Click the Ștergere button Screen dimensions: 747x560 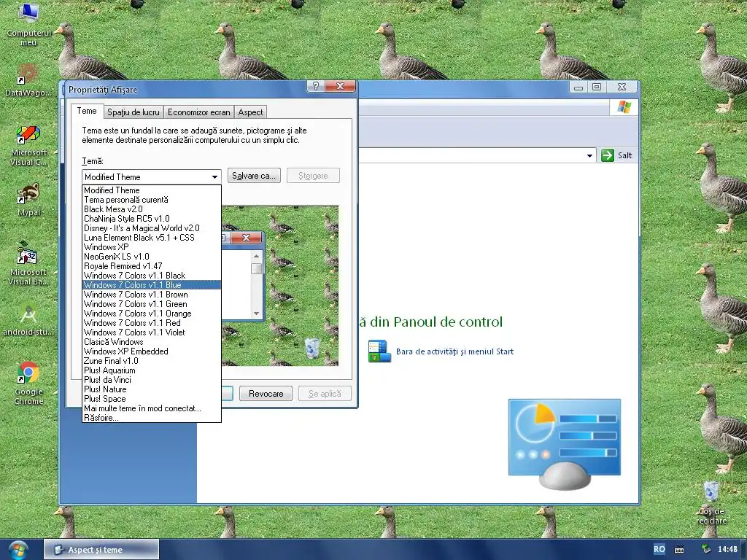tap(313, 176)
